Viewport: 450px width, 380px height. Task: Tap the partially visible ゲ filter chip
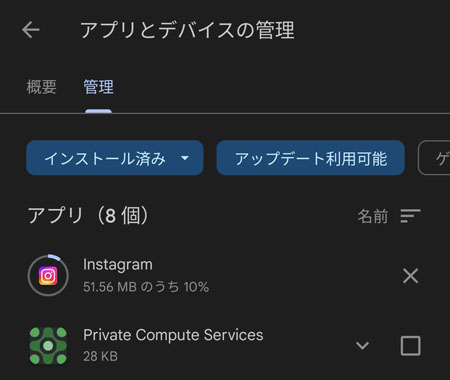pyautogui.click(x=434, y=158)
